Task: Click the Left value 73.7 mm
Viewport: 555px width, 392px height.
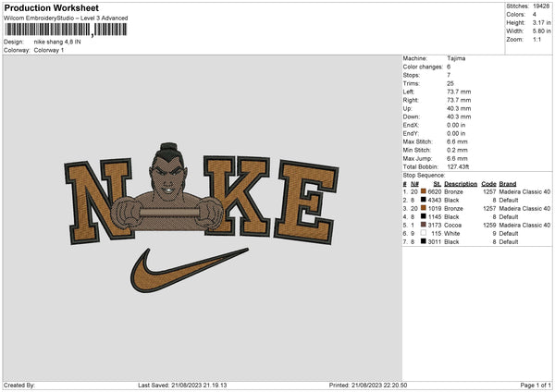Action: pyautogui.click(x=459, y=92)
